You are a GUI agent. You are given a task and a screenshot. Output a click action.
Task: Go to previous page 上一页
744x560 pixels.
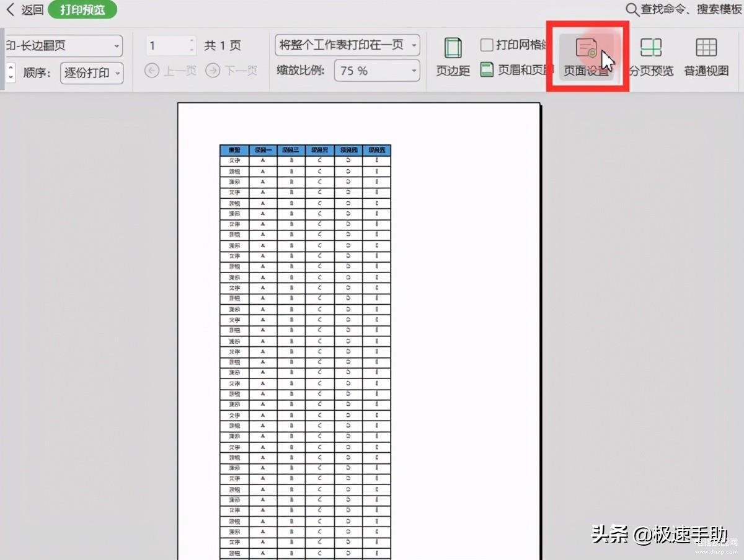tap(170, 71)
